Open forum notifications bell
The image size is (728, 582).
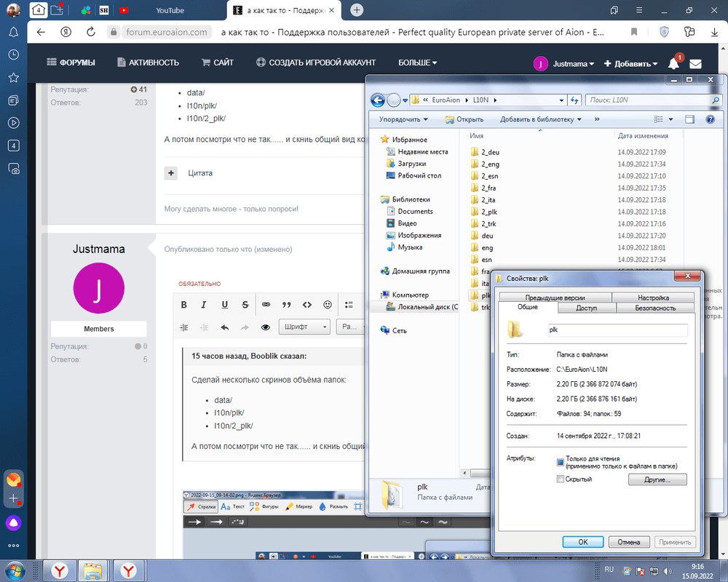point(674,63)
